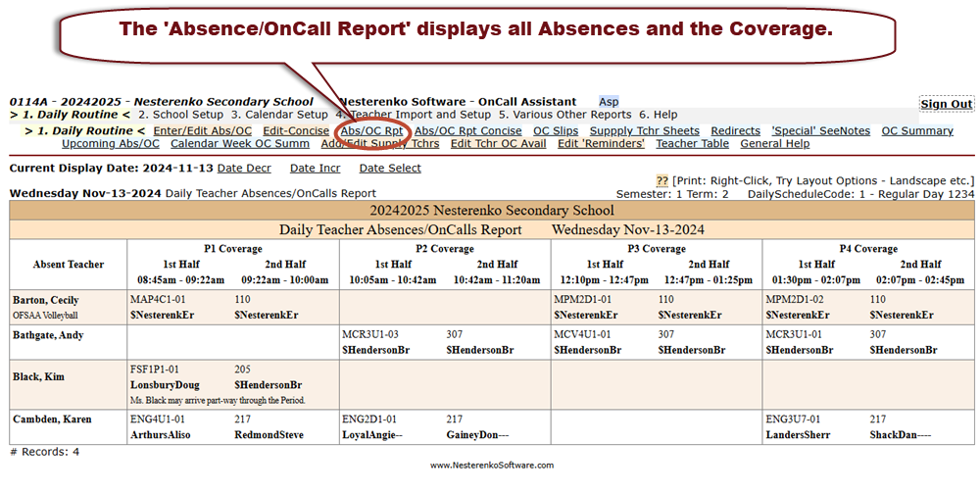This screenshot has width=980, height=493.
Task: Click the ?? print help link
Action: coord(661,181)
